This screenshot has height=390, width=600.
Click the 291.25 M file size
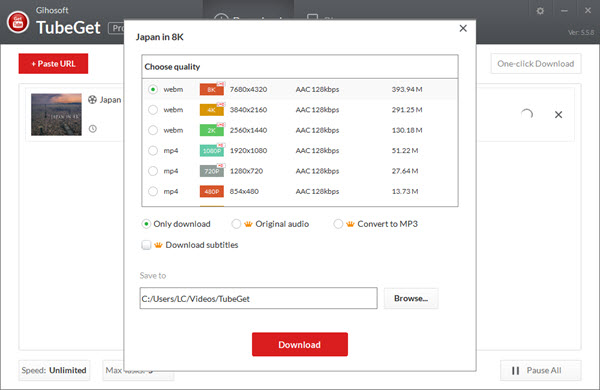coord(407,110)
